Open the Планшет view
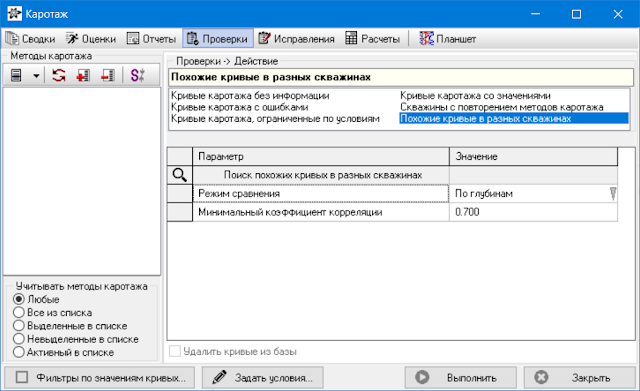The image size is (640, 391). click(x=448, y=39)
